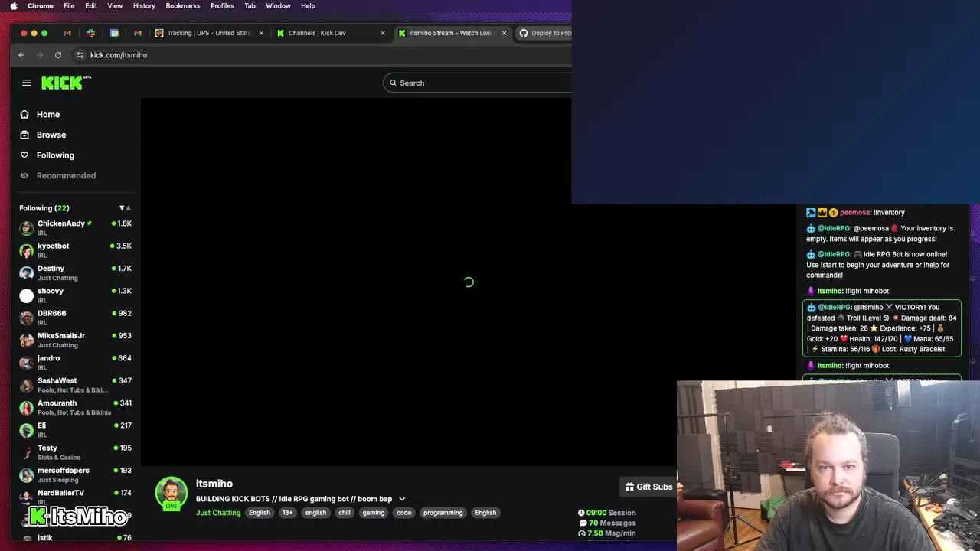
Task: Click the loading spinner in video player
Action: 469,282
